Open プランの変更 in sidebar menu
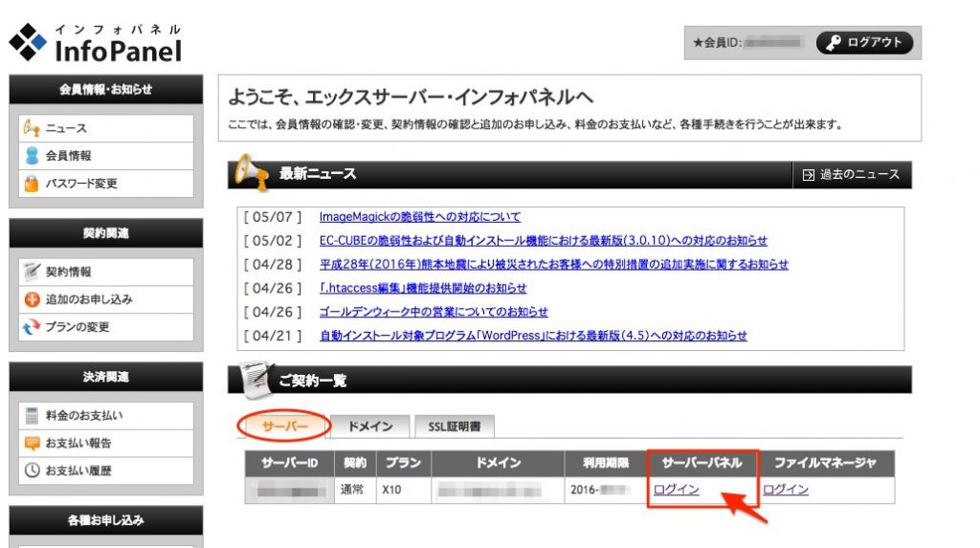Image resolution: width=980 pixels, height=548 pixels. point(105,327)
